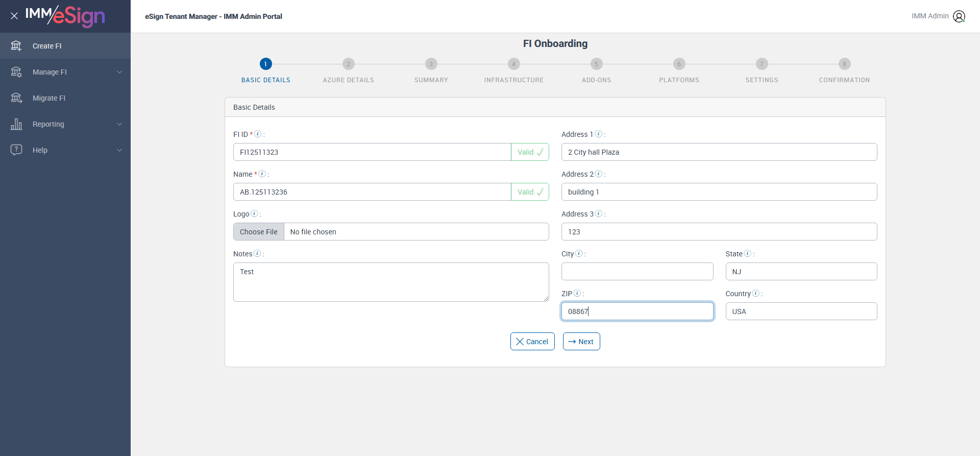Click the FI ID info icon
This screenshot has height=456, width=980.
[x=258, y=134]
